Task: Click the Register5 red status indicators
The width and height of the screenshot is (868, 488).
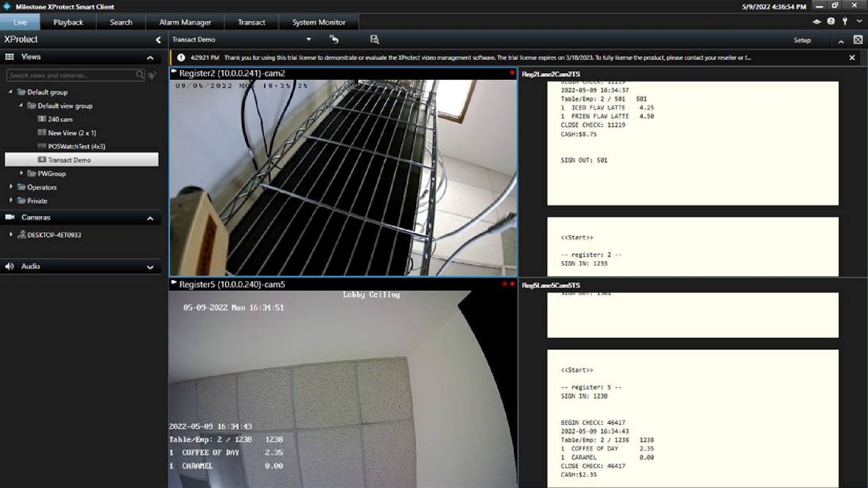Action: click(508, 284)
